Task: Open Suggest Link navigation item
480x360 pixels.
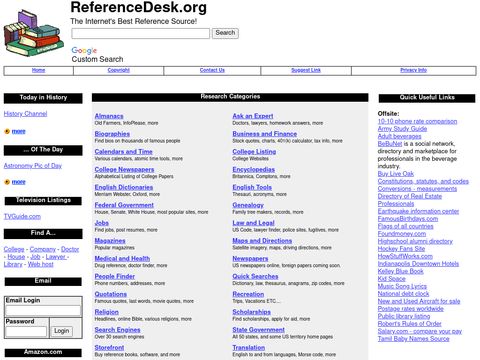Action: click(306, 70)
